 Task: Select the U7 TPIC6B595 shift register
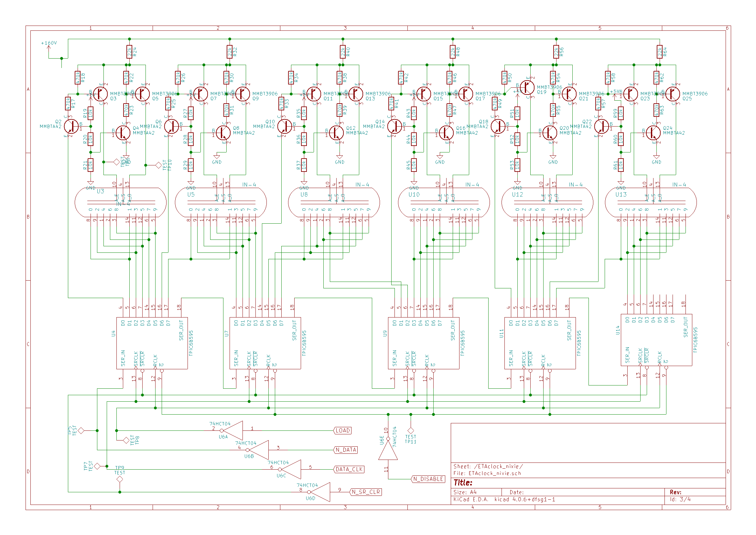point(265,343)
